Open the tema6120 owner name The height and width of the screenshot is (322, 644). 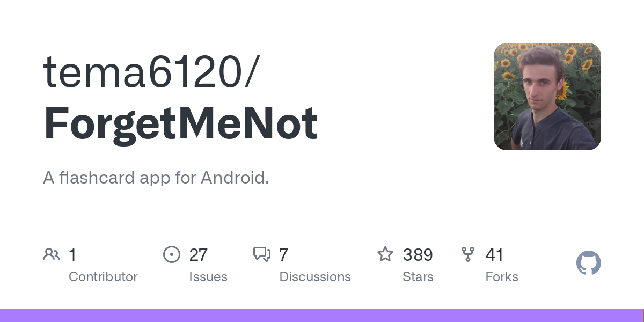151,71
